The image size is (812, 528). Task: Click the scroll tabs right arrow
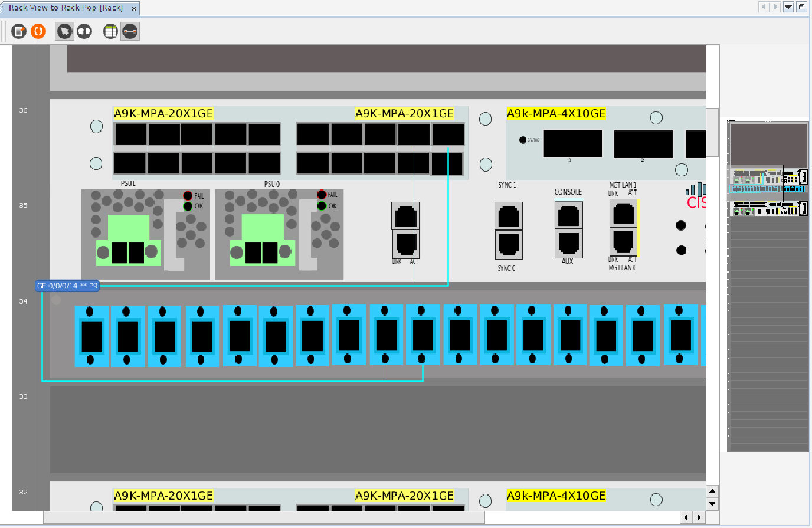[x=775, y=7]
